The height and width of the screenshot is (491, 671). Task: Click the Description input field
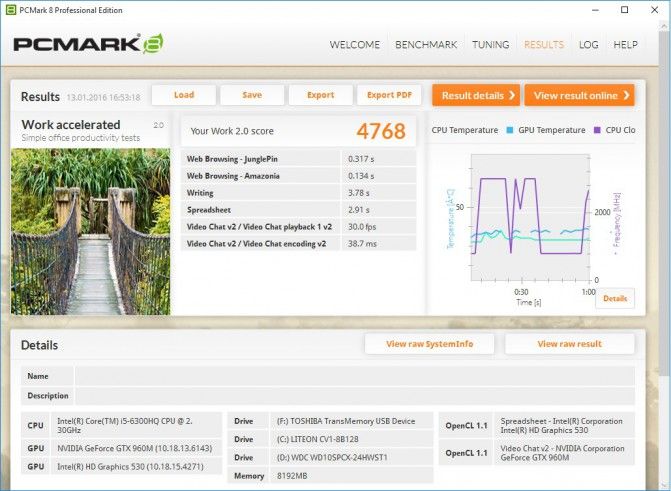click(x=355, y=396)
